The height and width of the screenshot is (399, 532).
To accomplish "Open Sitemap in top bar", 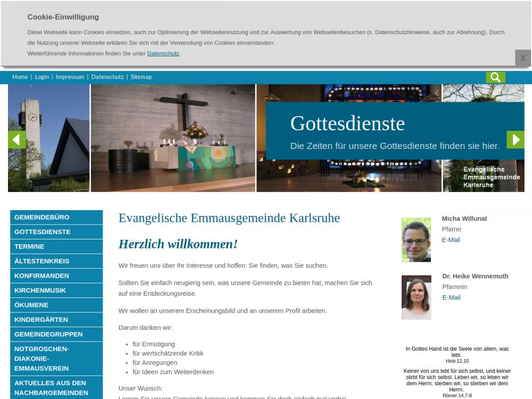I will point(141,77).
